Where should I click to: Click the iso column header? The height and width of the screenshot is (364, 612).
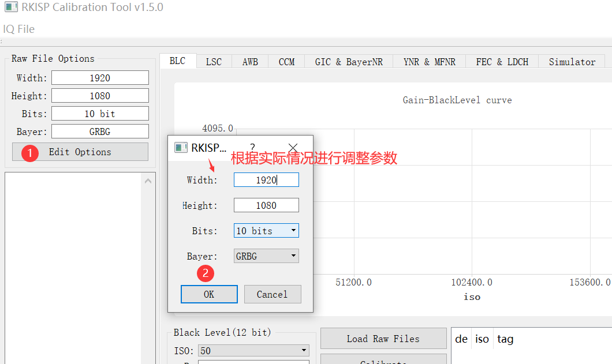[482, 339]
